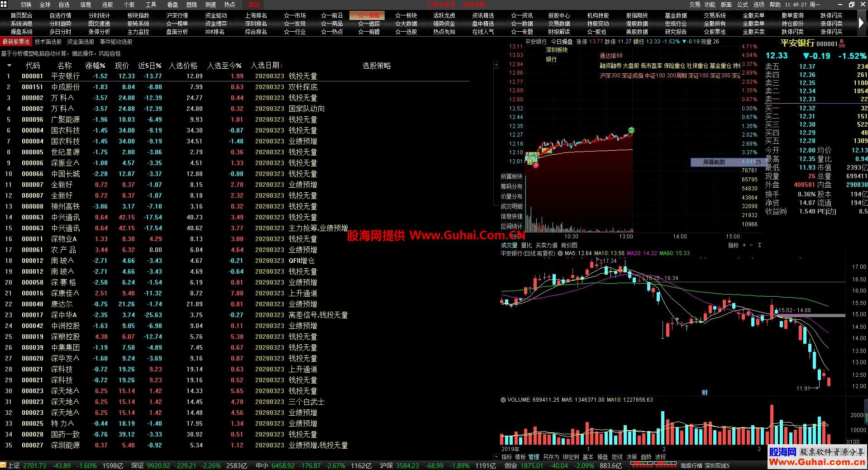Viewport: 868px width, 470px height.
Task: Switch the sub-chart to 买卖力道 tab
Action: (546, 245)
